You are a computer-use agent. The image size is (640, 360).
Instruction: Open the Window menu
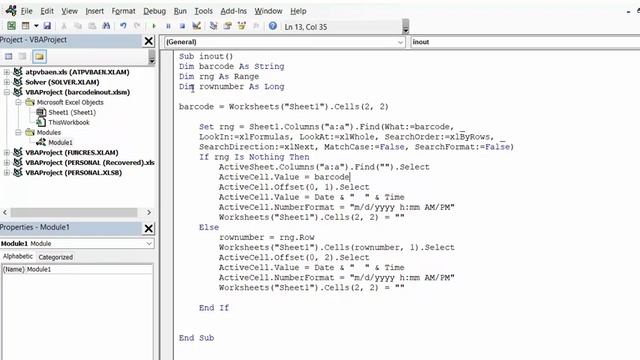pyautogui.click(x=268, y=11)
